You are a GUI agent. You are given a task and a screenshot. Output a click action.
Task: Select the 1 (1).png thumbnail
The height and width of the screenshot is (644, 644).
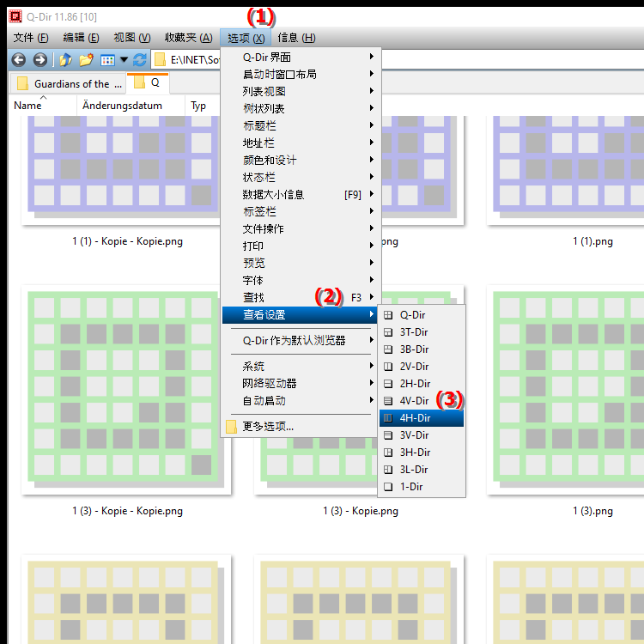566,171
